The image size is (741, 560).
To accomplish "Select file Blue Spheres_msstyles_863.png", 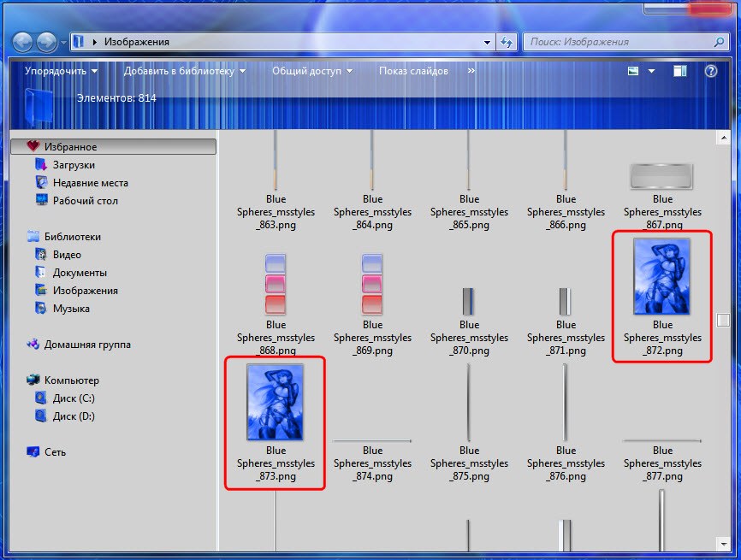I will click(276, 181).
